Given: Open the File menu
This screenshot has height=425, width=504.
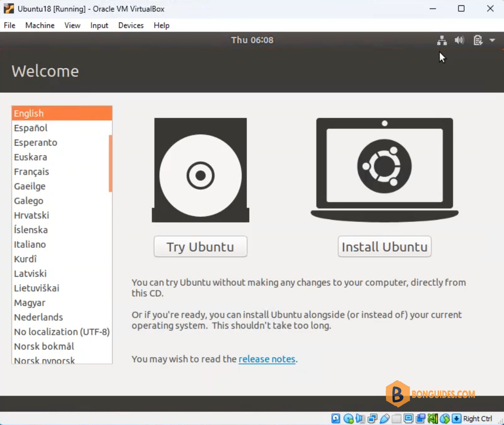Looking at the screenshot, I should (x=9, y=25).
